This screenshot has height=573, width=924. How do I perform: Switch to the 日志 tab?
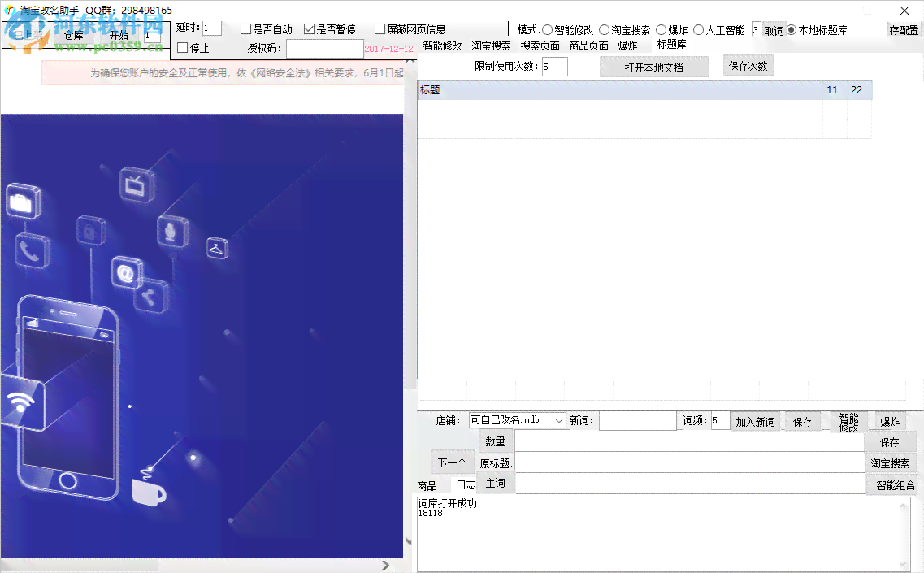point(466,484)
